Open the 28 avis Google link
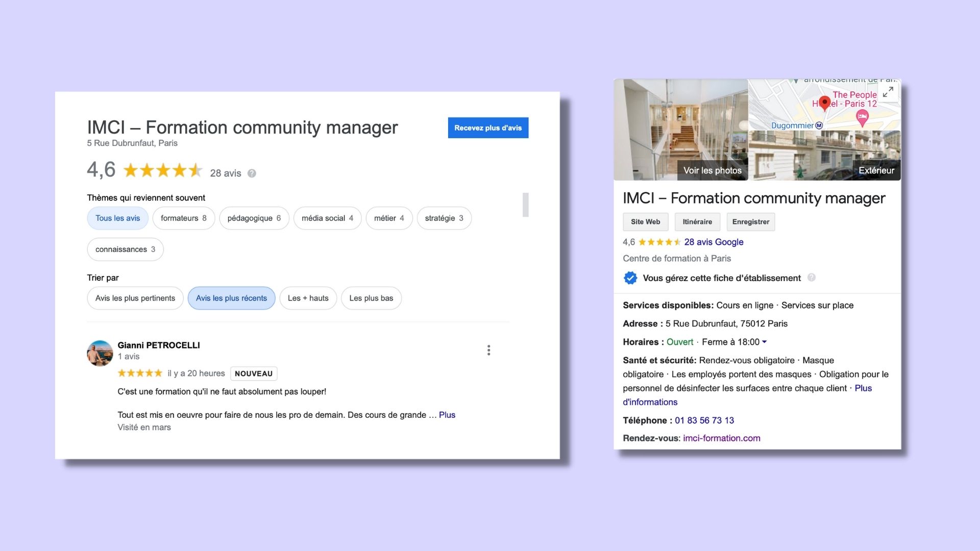The height and width of the screenshot is (551, 980). [714, 242]
